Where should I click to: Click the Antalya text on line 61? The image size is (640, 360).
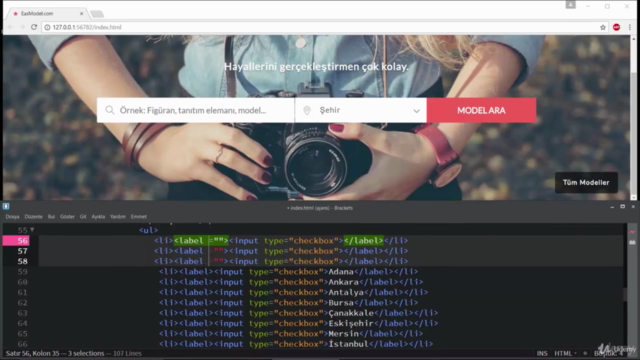[346, 292]
